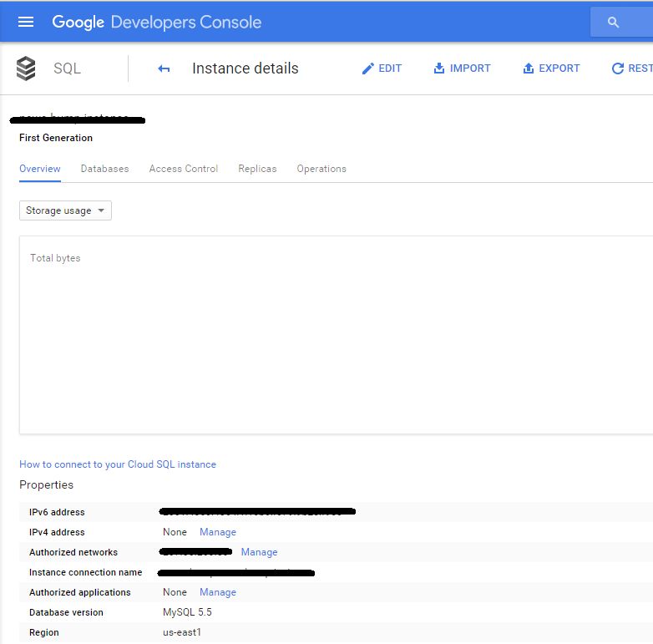Click the First Generation label
653x644 pixels.
56,138
